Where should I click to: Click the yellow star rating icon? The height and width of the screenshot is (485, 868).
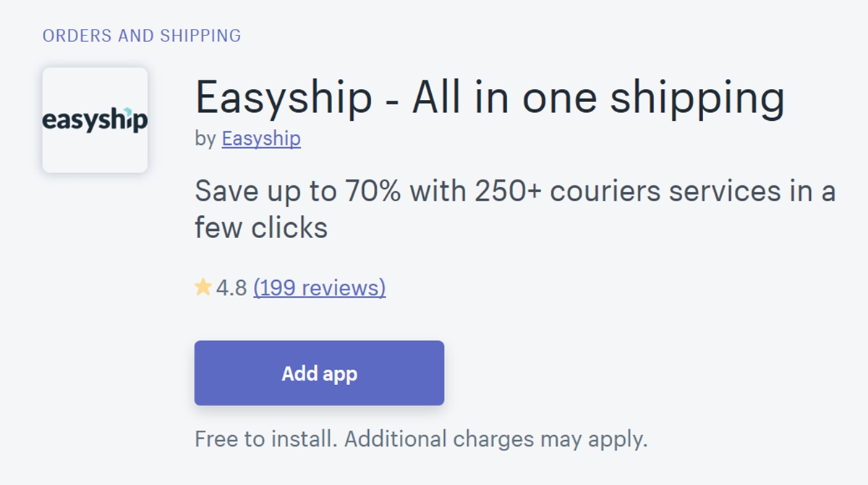click(x=203, y=287)
